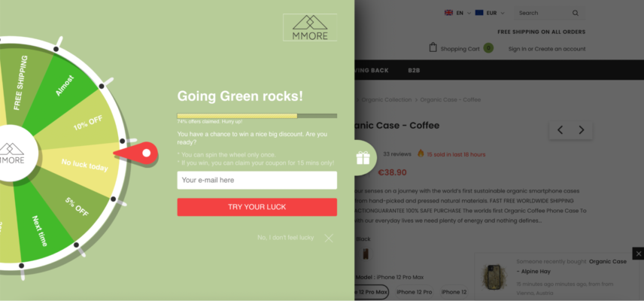The height and width of the screenshot is (301, 644).
Task: Click the TRY YOUR LUCK button
Action: 257,207
